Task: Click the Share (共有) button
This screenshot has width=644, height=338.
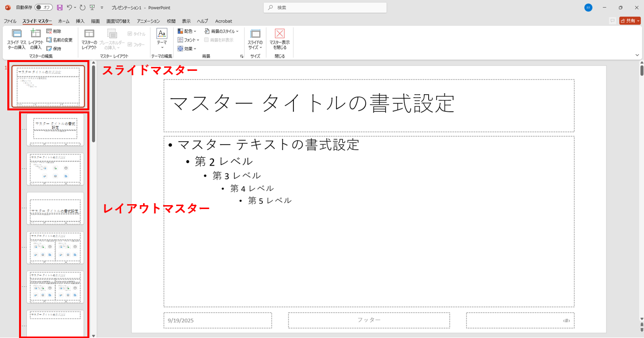Action: [x=630, y=21]
